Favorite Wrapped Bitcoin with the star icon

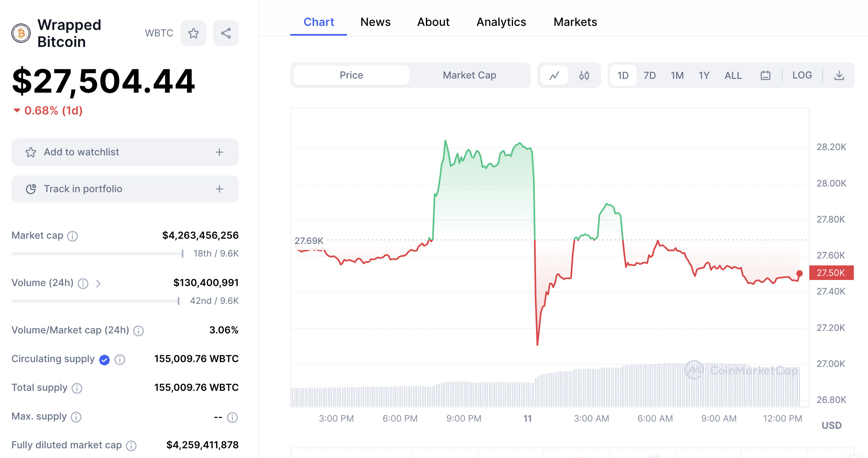click(x=193, y=33)
